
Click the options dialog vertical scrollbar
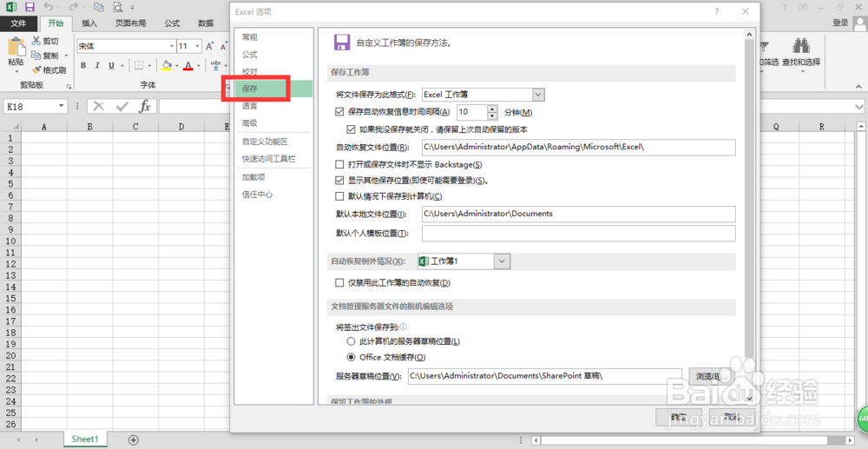(x=750, y=216)
